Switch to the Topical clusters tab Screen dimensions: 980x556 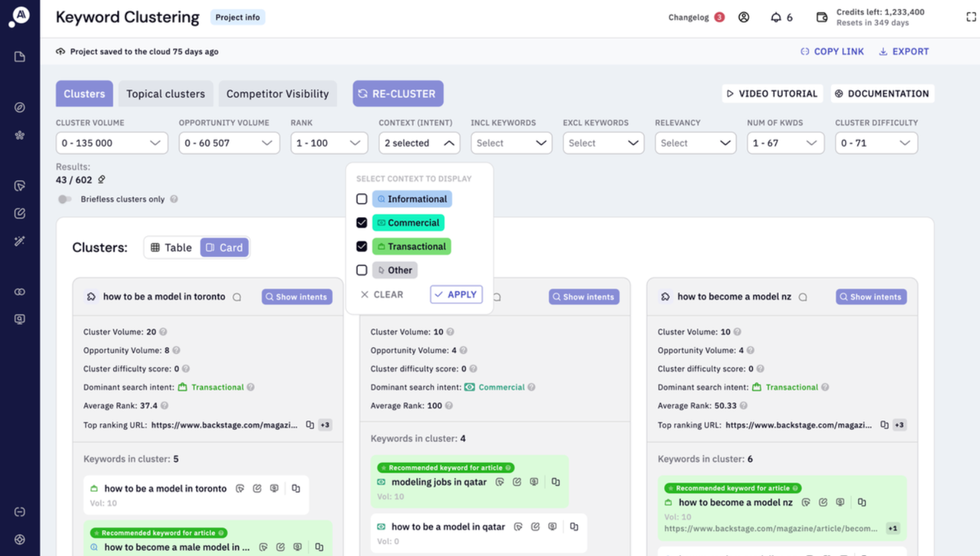pos(165,93)
